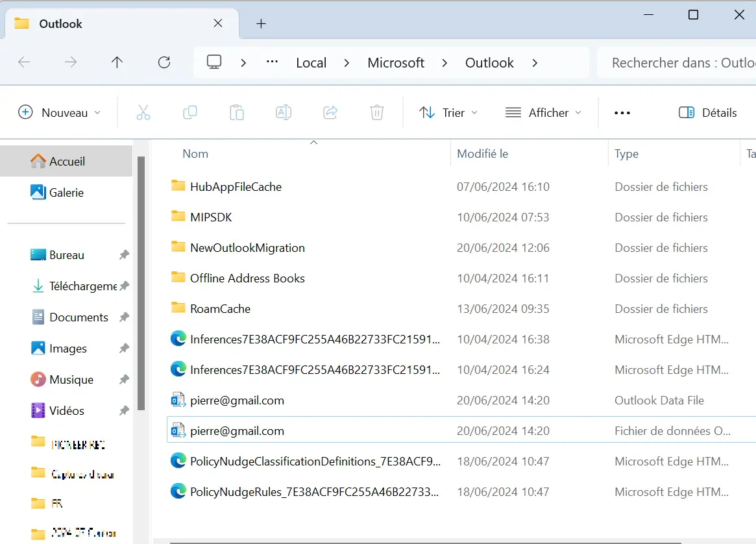
Task: Click the Share icon in toolbar
Action: coord(330,112)
